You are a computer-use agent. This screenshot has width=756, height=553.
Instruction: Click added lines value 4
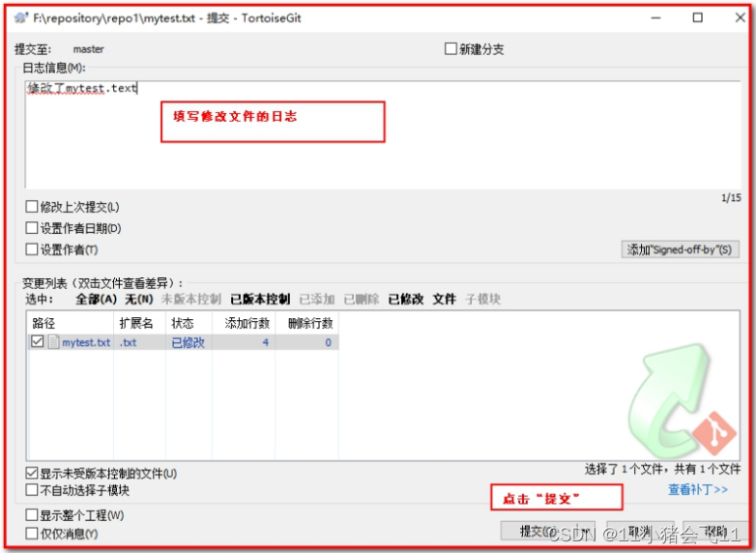[265, 343]
